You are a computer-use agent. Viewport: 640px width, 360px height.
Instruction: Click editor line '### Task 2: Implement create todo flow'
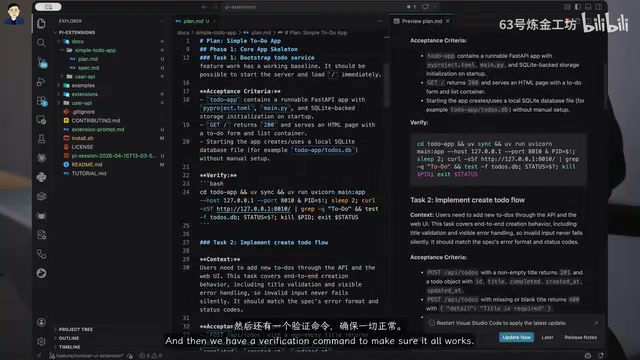pyautogui.click(x=264, y=242)
